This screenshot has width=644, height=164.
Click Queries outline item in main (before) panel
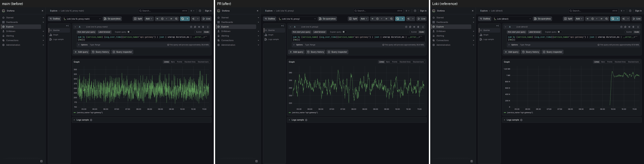pos(59,30)
